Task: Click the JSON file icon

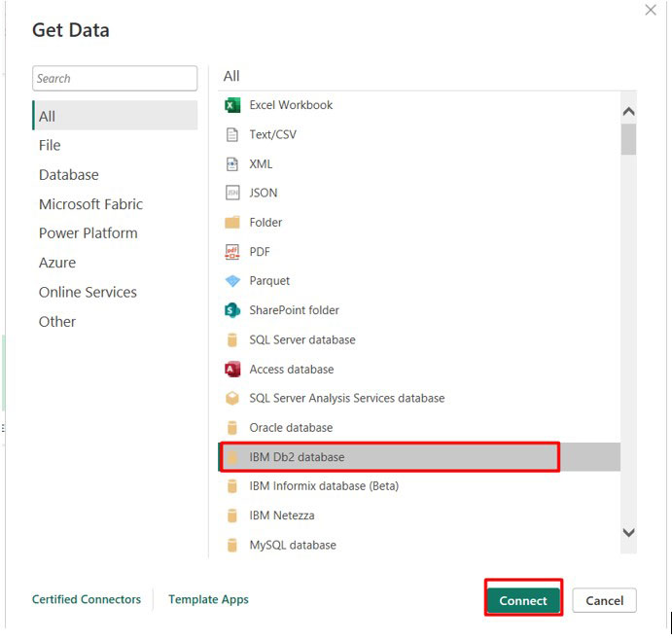Action: [232, 193]
